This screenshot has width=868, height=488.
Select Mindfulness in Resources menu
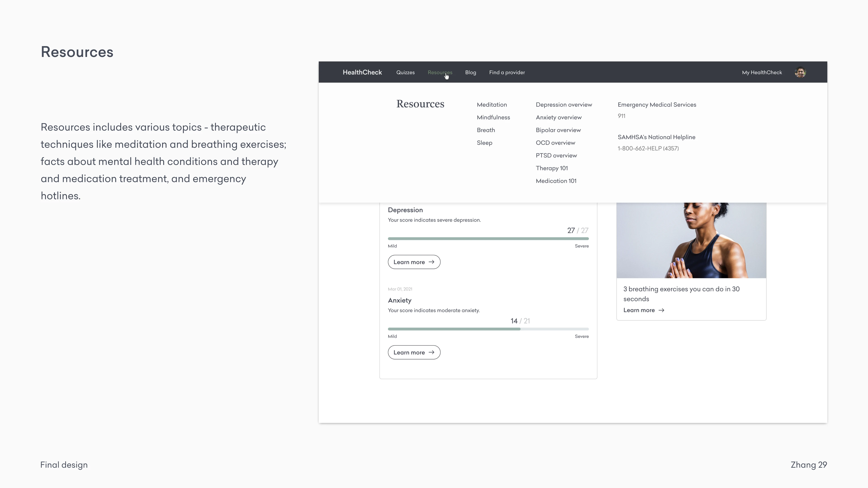click(x=493, y=117)
